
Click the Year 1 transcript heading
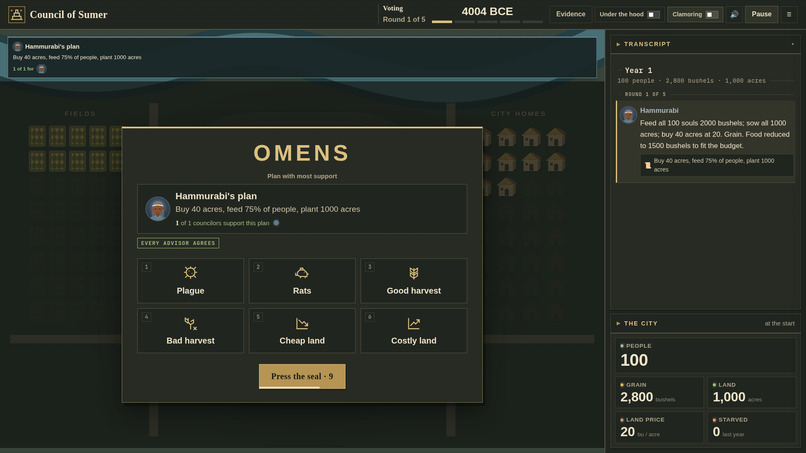638,70
